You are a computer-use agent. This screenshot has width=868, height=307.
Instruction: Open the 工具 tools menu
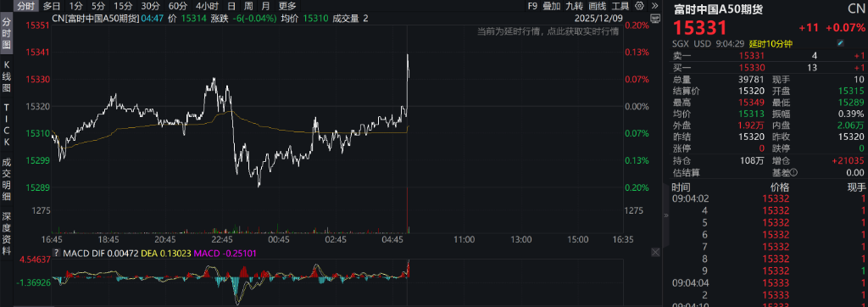620,6
